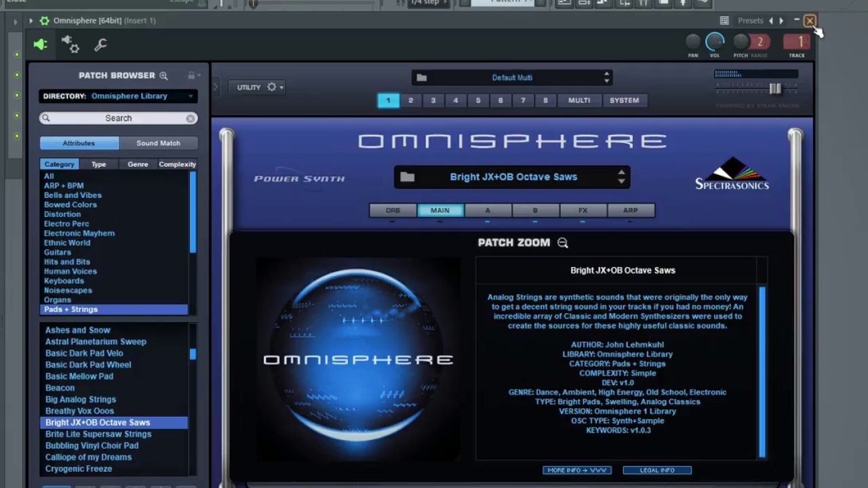The width and height of the screenshot is (868, 488).
Task: Expand the plugin options arrow beside Omnisphere title
Action: 31,20
